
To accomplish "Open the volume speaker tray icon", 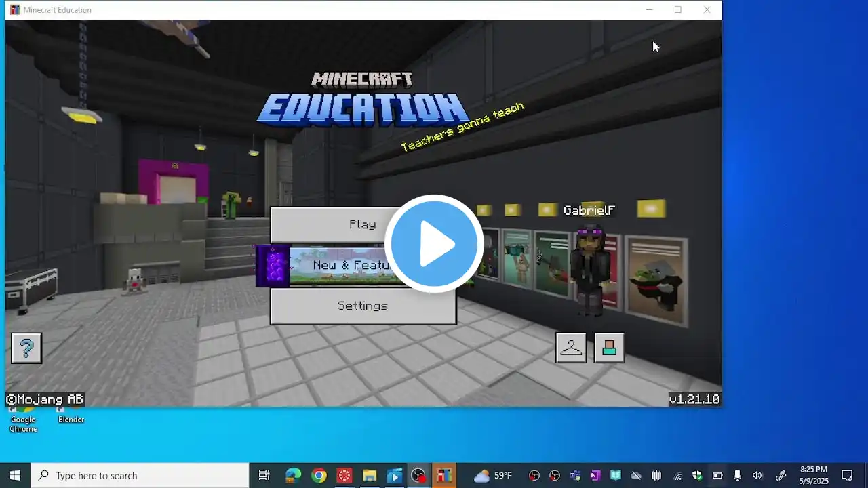I will (757, 475).
